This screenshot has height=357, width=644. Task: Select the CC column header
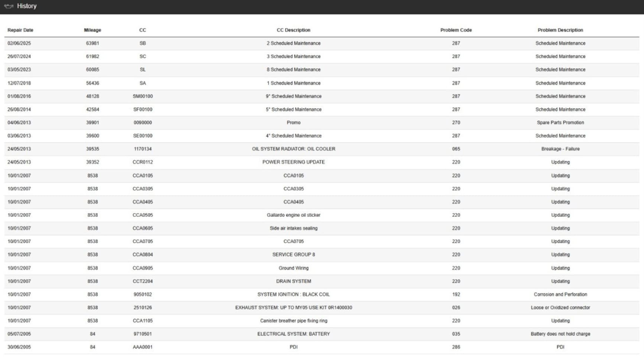[142, 30]
